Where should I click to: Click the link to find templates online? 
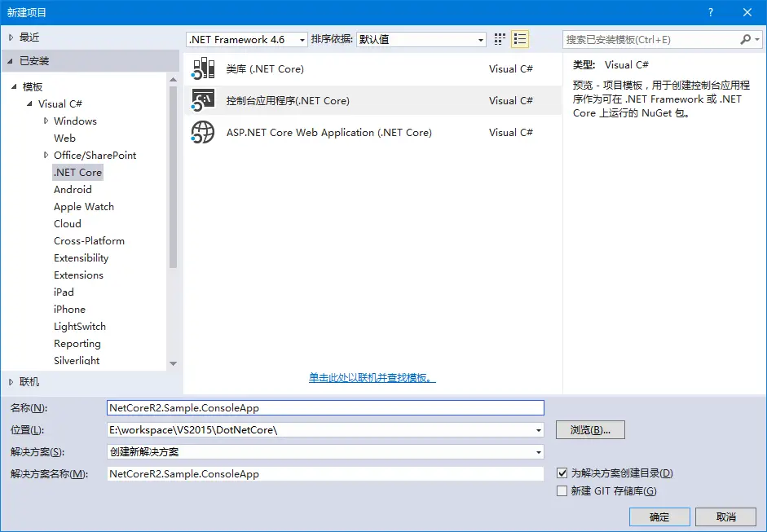tap(372, 377)
